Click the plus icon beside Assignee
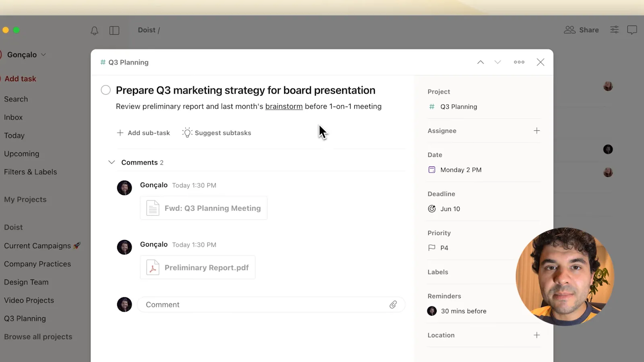 (x=537, y=131)
